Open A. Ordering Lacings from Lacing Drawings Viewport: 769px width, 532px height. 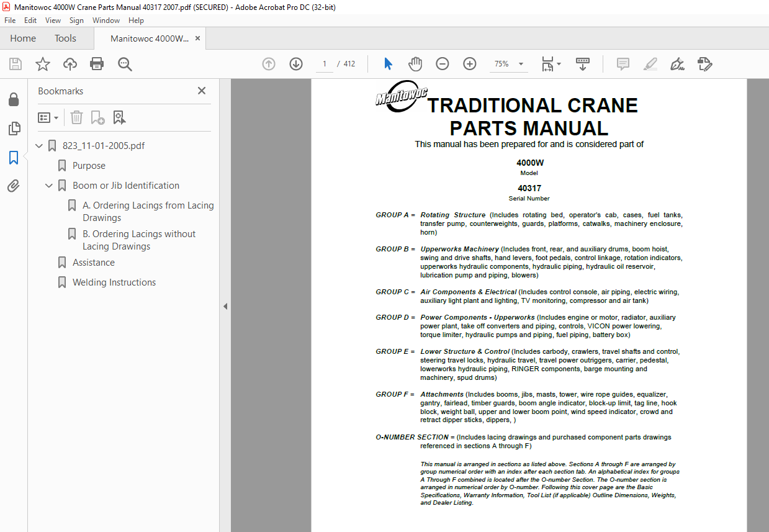[148, 212]
